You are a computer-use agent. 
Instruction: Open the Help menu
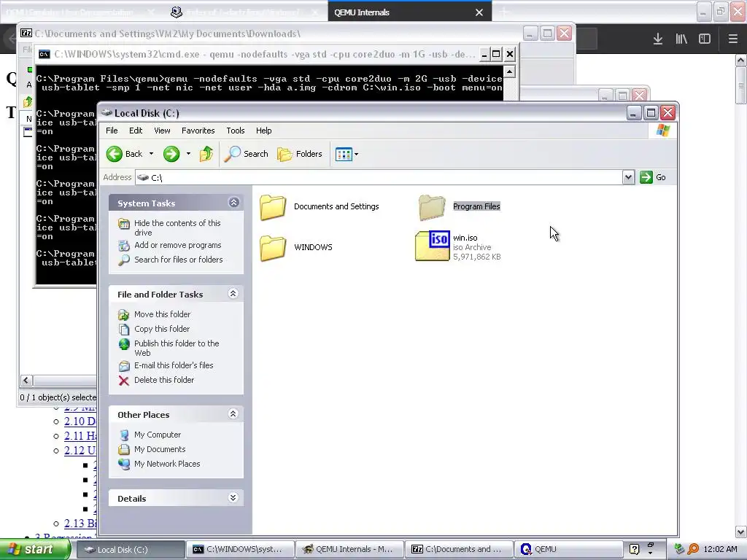click(263, 131)
